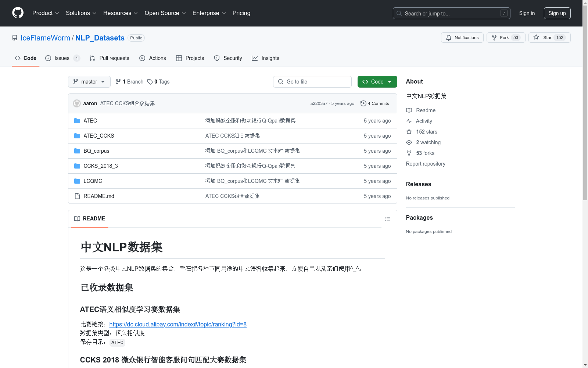This screenshot has width=588, height=368.
Task: Expand the Product menu
Action: click(x=46, y=13)
